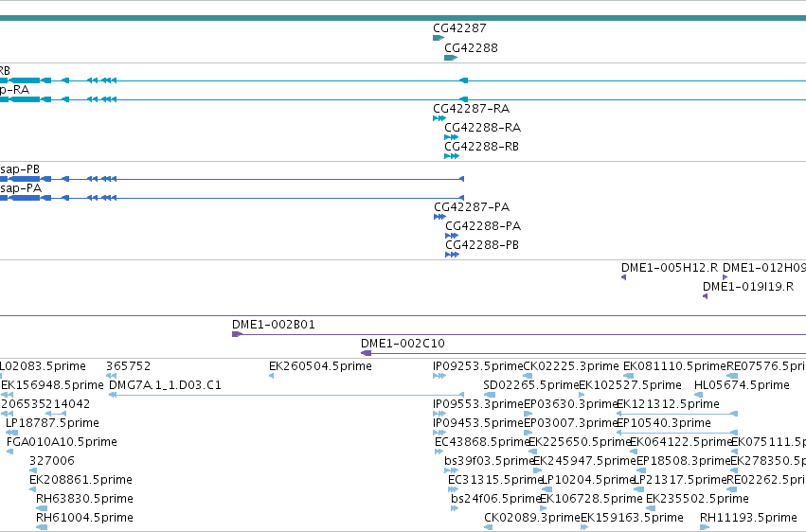Screen dimensions: 806x532
Task: Select the purple arrow under DME1-019I19.R
Action: (705, 297)
